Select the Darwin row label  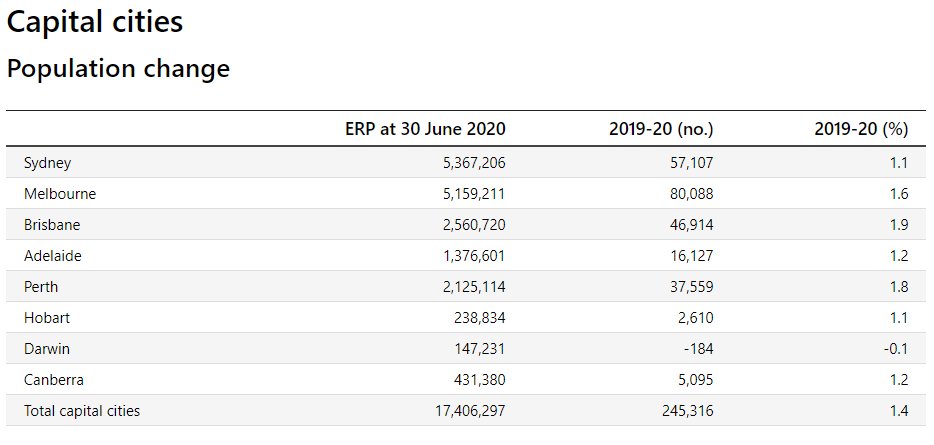click(x=47, y=349)
